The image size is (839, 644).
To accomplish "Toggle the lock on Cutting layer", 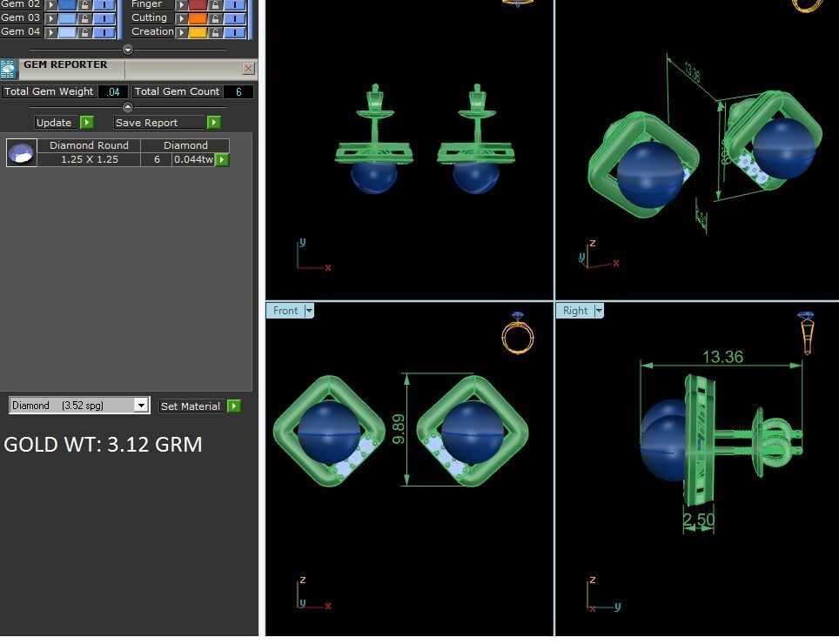I will point(215,18).
